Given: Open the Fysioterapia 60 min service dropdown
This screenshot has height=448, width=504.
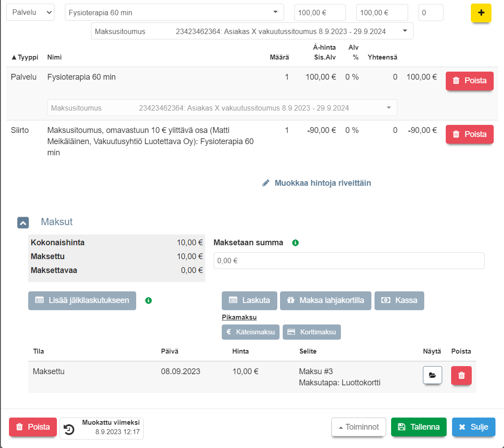Looking at the screenshot, I should tap(174, 13).
